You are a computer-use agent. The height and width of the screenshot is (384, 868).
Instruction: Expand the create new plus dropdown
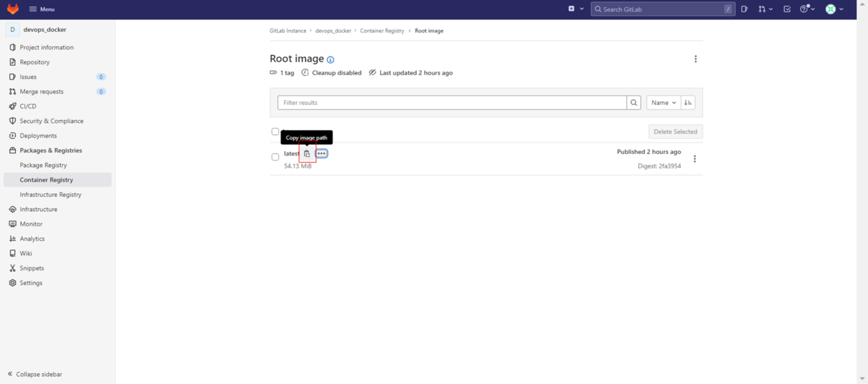(x=575, y=9)
